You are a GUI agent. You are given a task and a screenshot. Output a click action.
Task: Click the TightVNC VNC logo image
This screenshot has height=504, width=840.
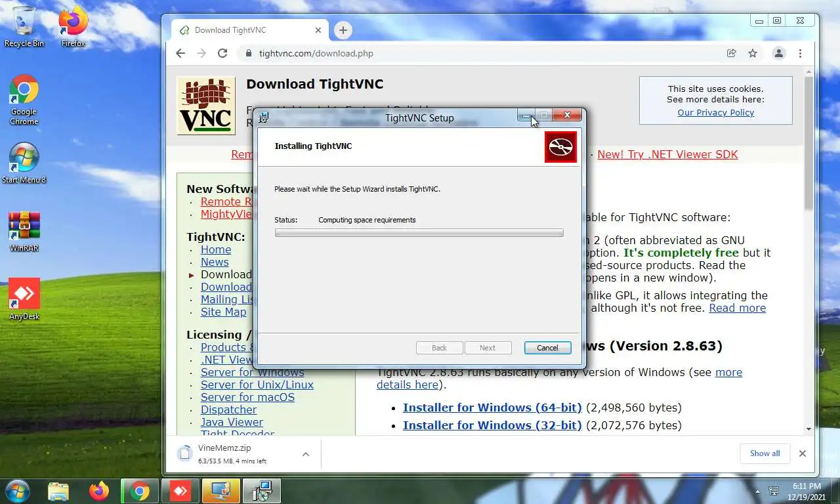(x=206, y=105)
